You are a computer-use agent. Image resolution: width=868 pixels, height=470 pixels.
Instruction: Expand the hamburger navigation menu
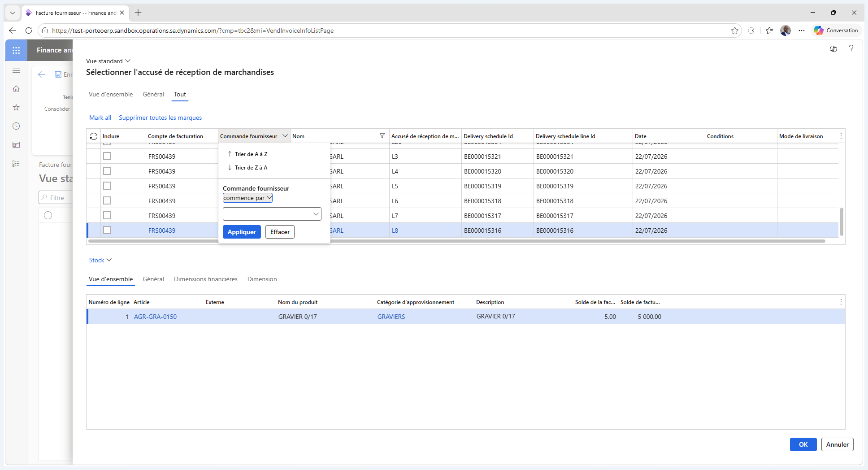[16, 70]
